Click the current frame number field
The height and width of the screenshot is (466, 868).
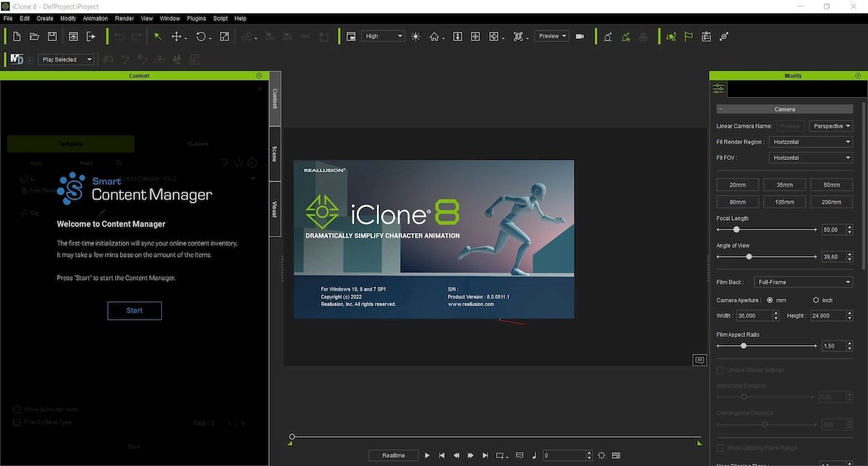[562, 455]
